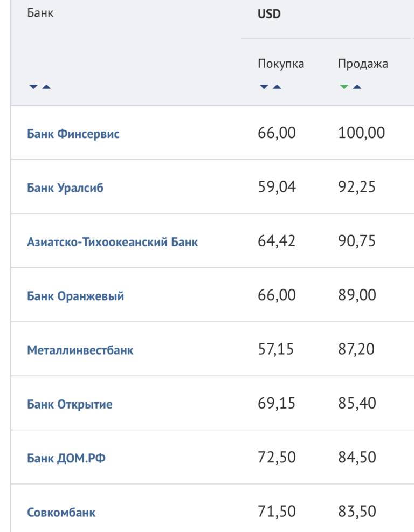This screenshot has height=532, width=414.
Task: Click green descending arrow under Продажа
Action: coord(344,87)
